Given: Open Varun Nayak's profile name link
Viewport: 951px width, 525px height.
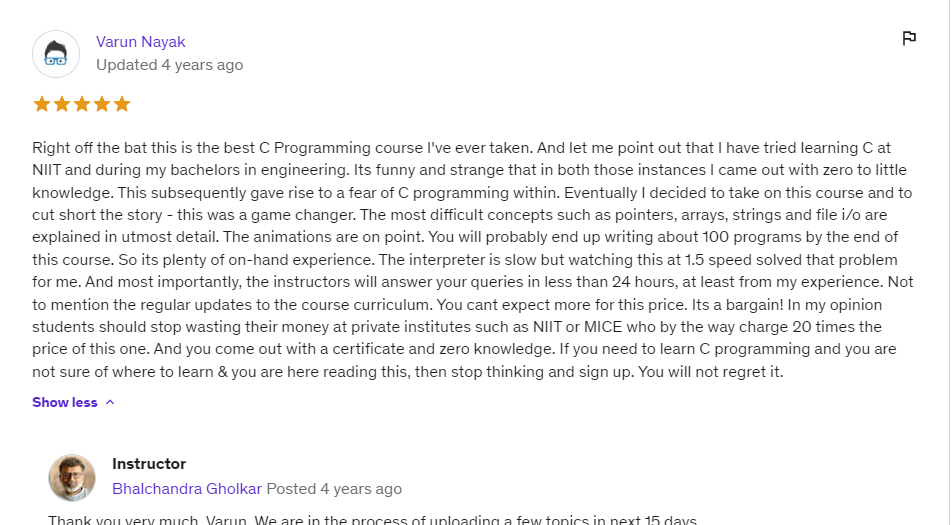Looking at the screenshot, I should 141,41.
